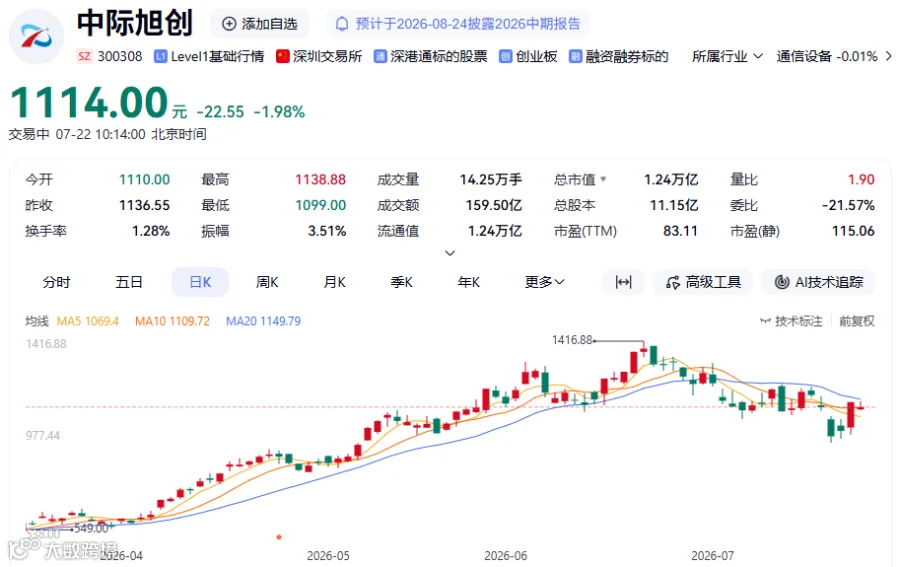Click 深港通标的股票 tag

(x=430, y=56)
